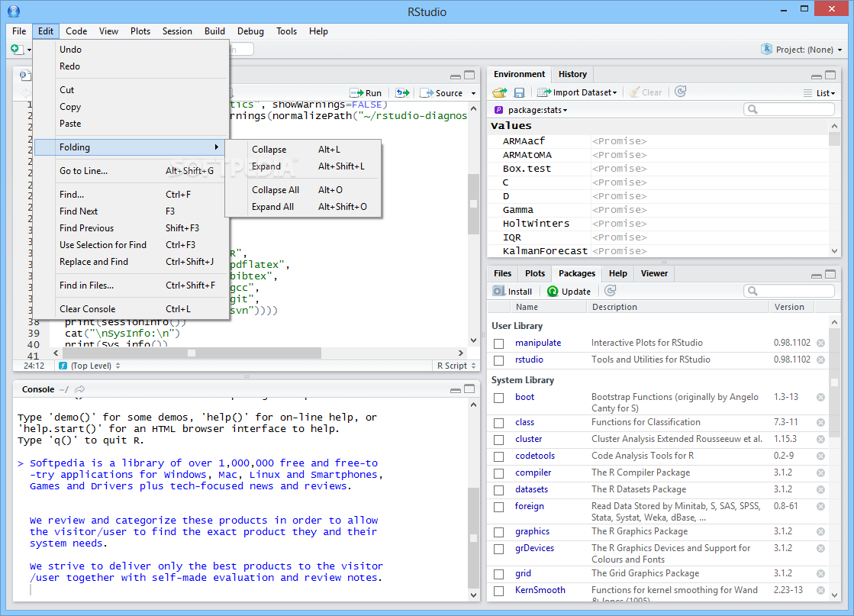Viewport: 854px width, 616px height.
Task: Minimize the Environment pane
Action: 817,76
